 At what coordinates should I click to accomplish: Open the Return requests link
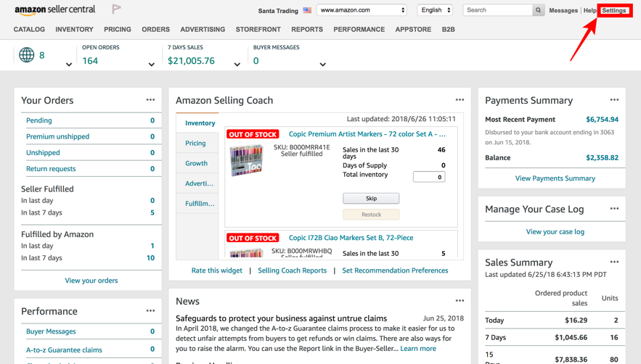(x=51, y=169)
